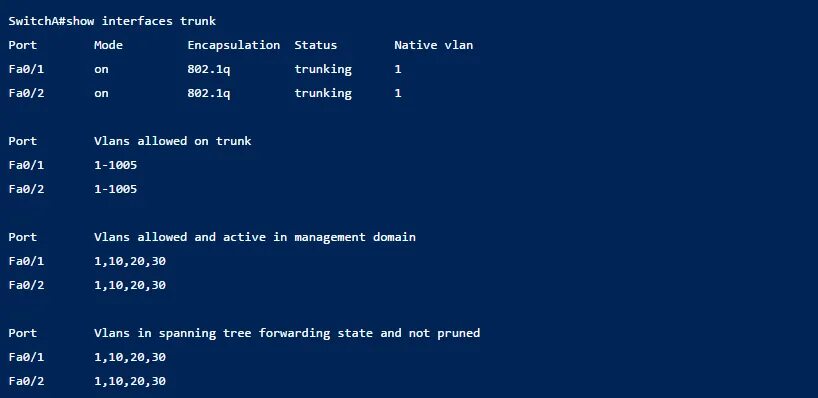Select the Mode column header
The image size is (818, 398).
coord(109,45)
